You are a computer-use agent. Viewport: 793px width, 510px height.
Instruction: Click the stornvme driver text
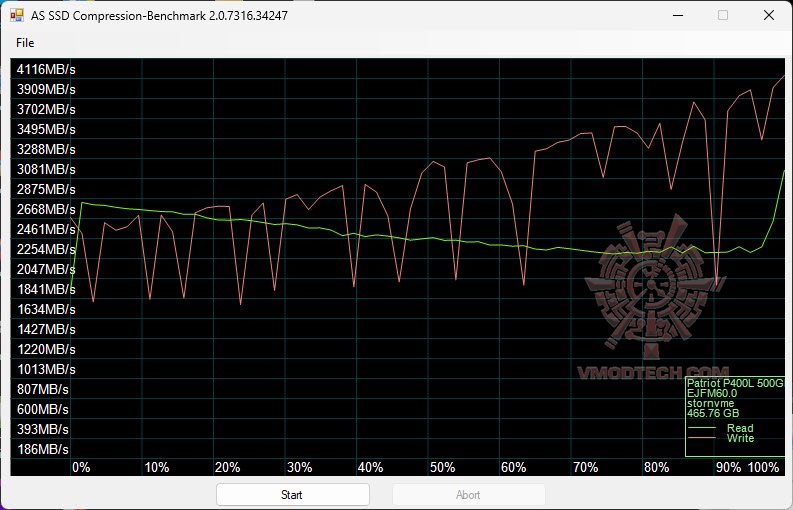pyautogui.click(x=711, y=403)
